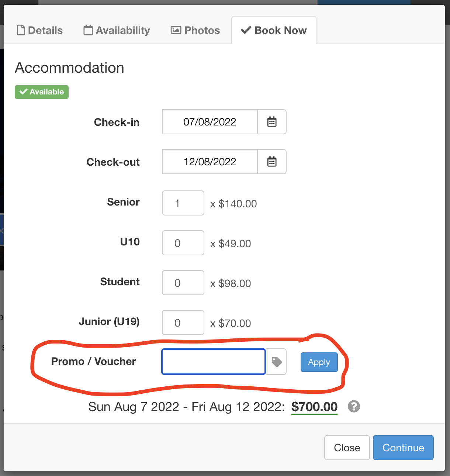Click the Junior (U19) quantity field

pyautogui.click(x=183, y=322)
